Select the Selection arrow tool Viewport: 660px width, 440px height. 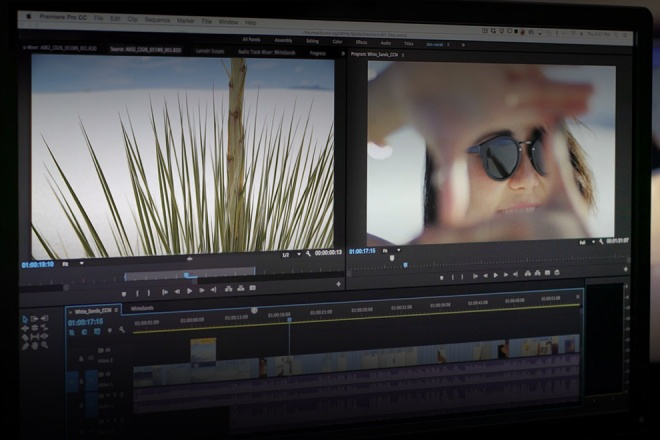click(x=25, y=319)
